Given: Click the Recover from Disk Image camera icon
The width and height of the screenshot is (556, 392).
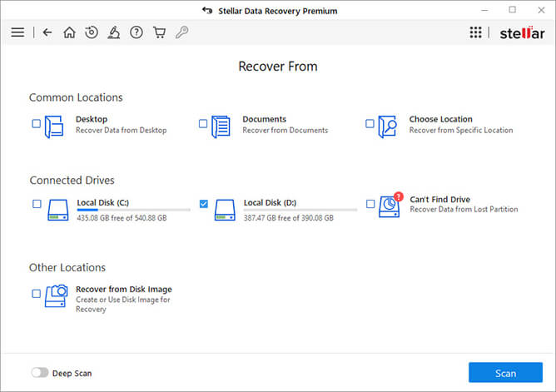Looking at the screenshot, I should (x=57, y=295).
